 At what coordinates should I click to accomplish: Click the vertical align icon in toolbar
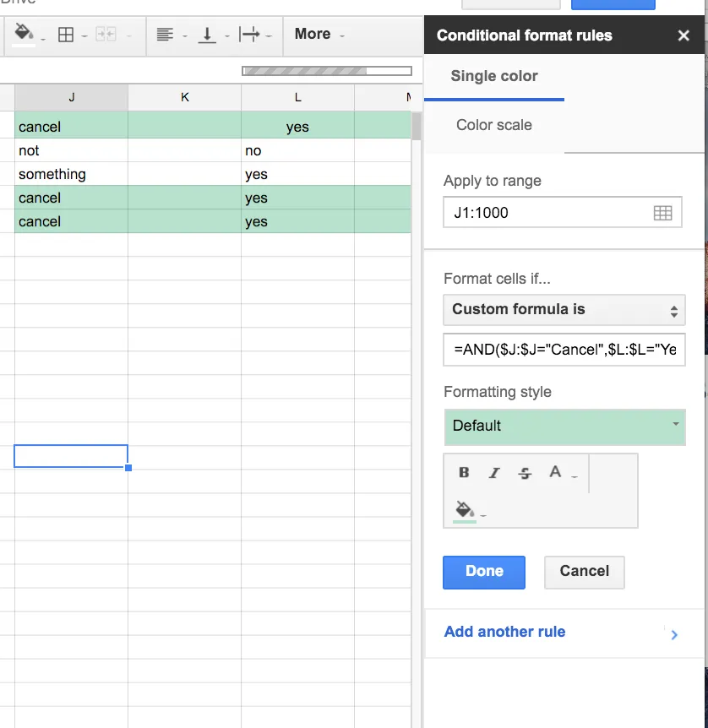tap(206, 35)
